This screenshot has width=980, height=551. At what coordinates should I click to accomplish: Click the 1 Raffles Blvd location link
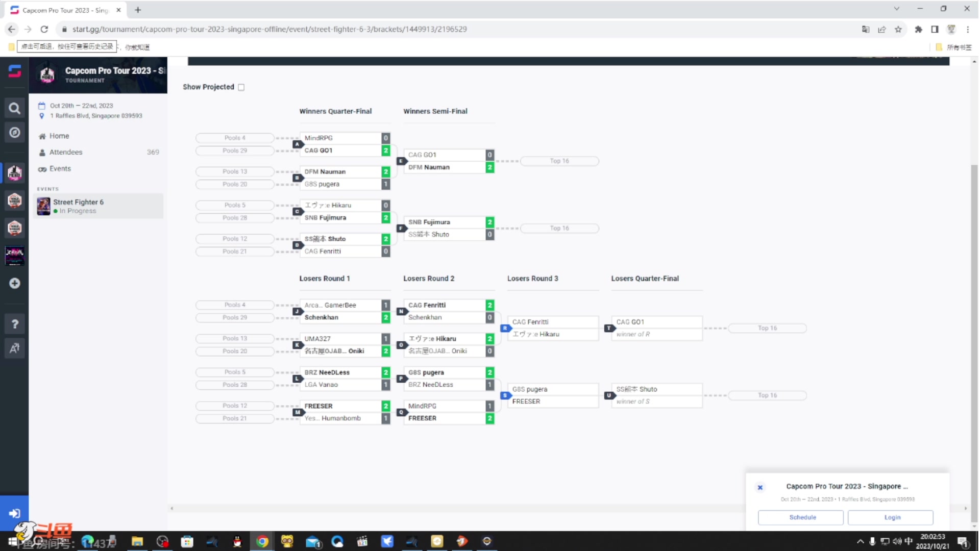(96, 116)
